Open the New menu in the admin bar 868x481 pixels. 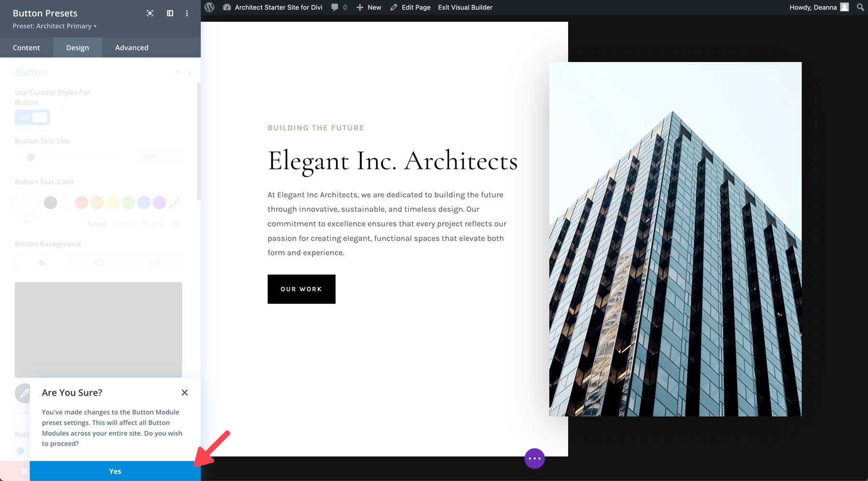tap(368, 7)
